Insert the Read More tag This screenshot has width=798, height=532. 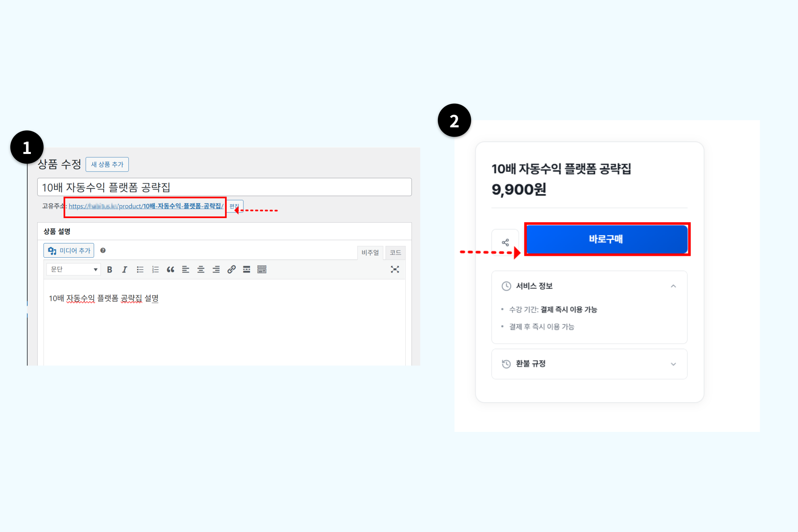coord(247,270)
